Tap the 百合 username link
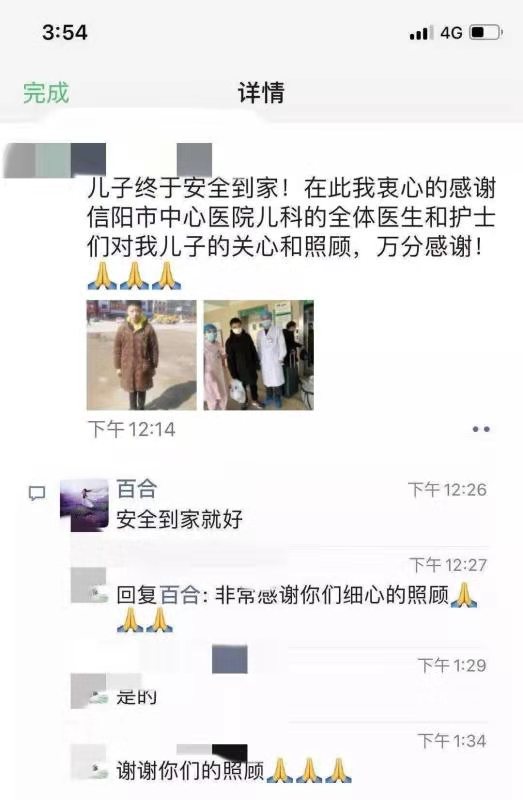This screenshot has width=523, height=800. click(x=136, y=489)
